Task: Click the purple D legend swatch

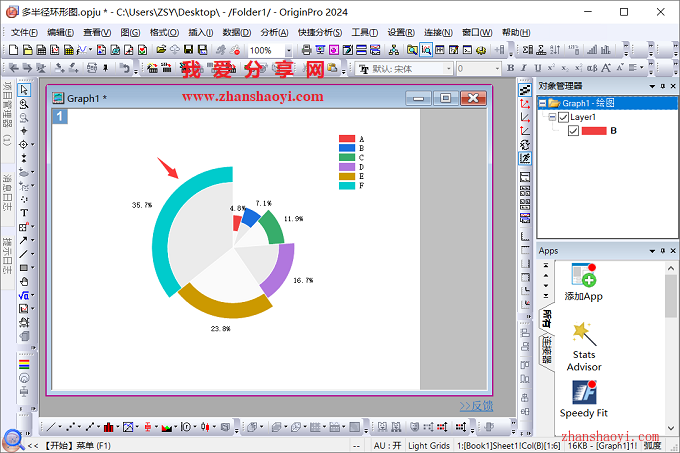Action: coord(347,167)
